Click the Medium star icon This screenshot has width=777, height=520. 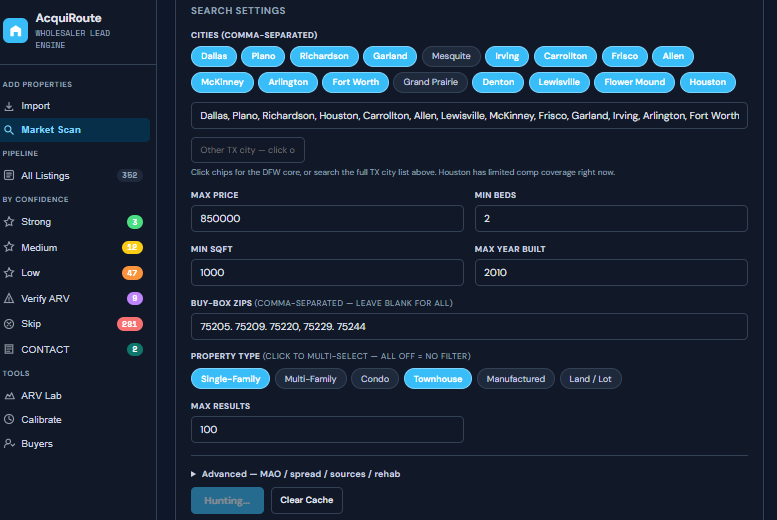click(9, 247)
